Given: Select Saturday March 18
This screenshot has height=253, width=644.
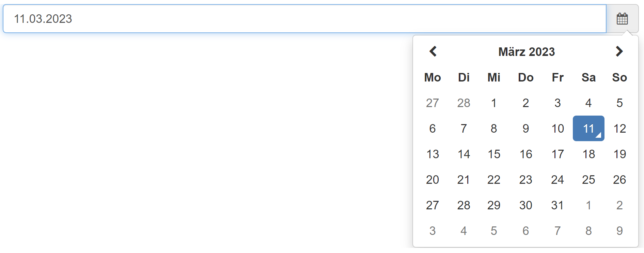Looking at the screenshot, I should pos(588,154).
